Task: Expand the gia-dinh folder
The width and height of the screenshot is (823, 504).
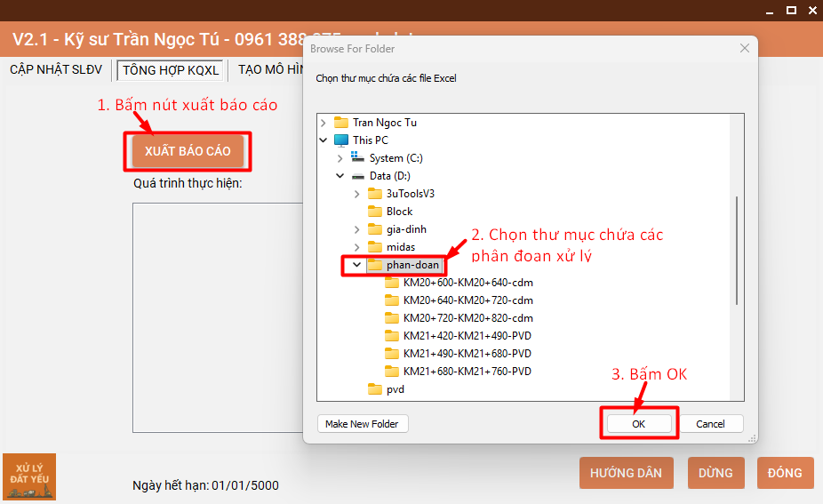Action: tap(357, 229)
